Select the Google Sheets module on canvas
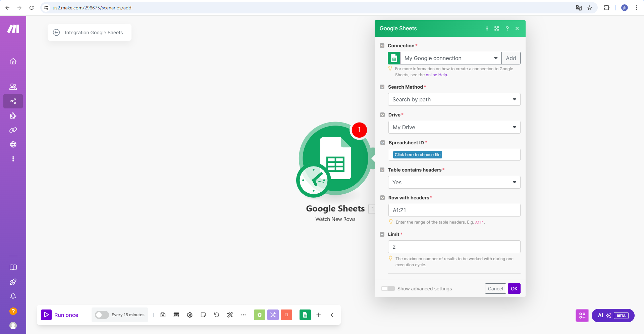The image size is (644, 334). (335, 158)
